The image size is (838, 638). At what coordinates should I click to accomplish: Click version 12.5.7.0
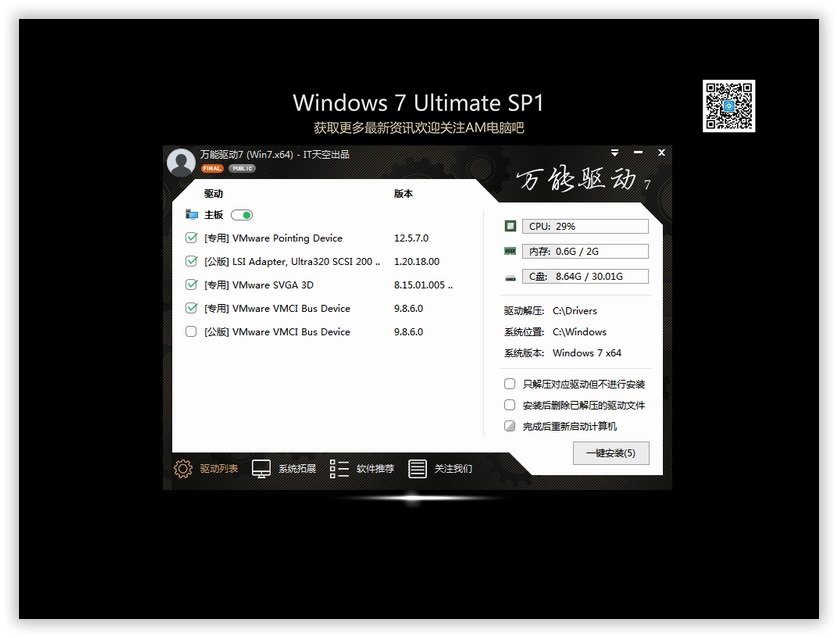411,238
